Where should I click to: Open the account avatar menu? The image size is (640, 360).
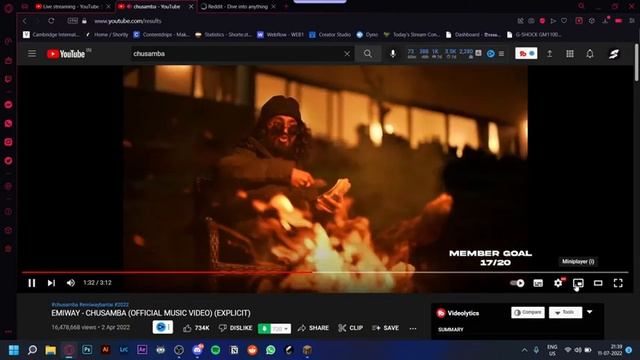point(613,53)
